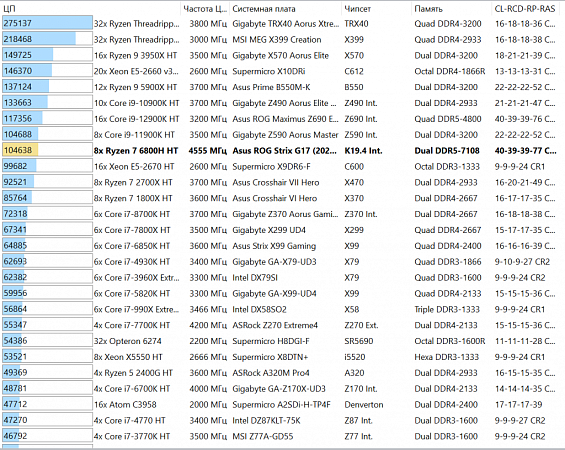Select the highlighted 104638 result bar
565x450 pixels.
[47, 150]
